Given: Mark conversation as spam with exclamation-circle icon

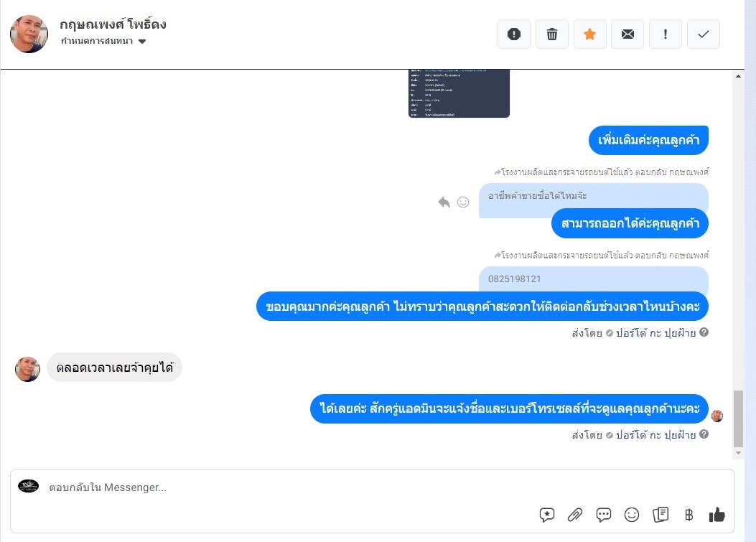Looking at the screenshot, I should click(514, 34).
